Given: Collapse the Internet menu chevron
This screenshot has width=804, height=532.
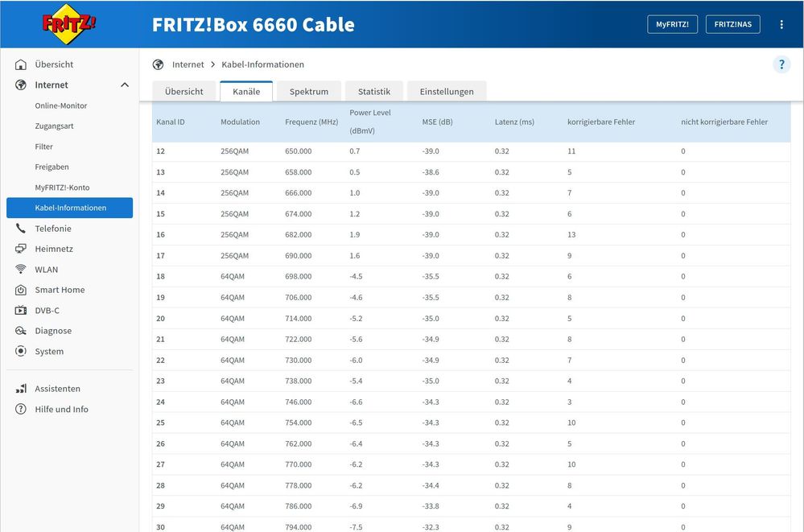Looking at the screenshot, I should (125, 85).
